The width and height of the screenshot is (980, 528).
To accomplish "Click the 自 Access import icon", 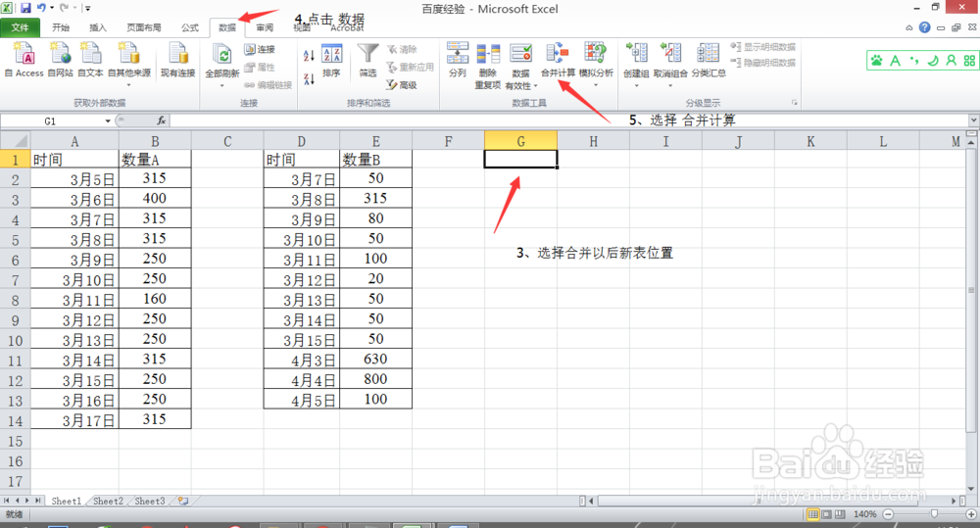I will tap(25, 60).
